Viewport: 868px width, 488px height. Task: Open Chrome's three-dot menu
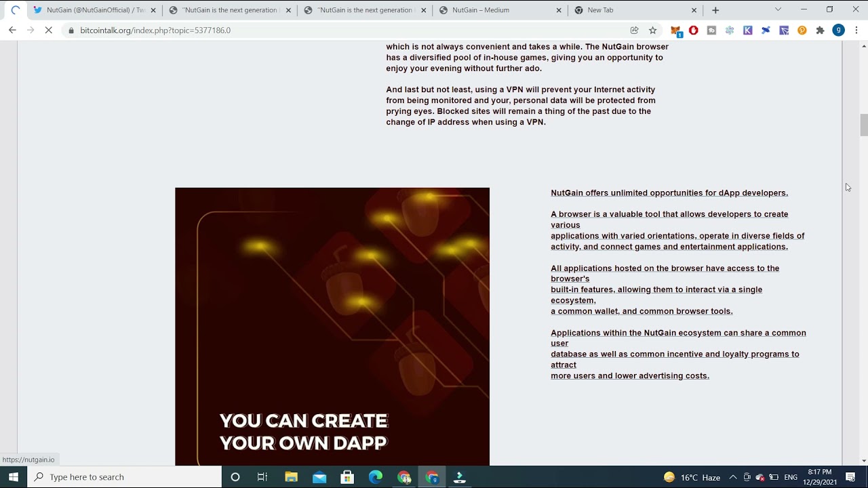856,30
